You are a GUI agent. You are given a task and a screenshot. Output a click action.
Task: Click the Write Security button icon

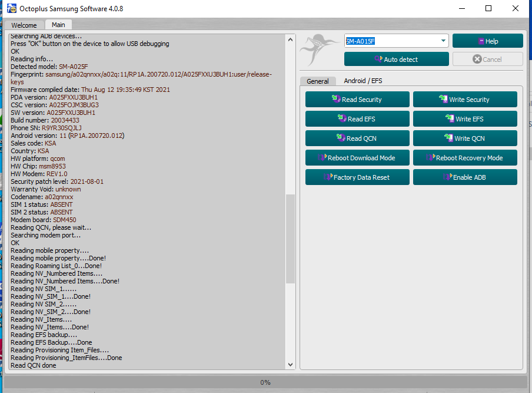click(444, 100)
